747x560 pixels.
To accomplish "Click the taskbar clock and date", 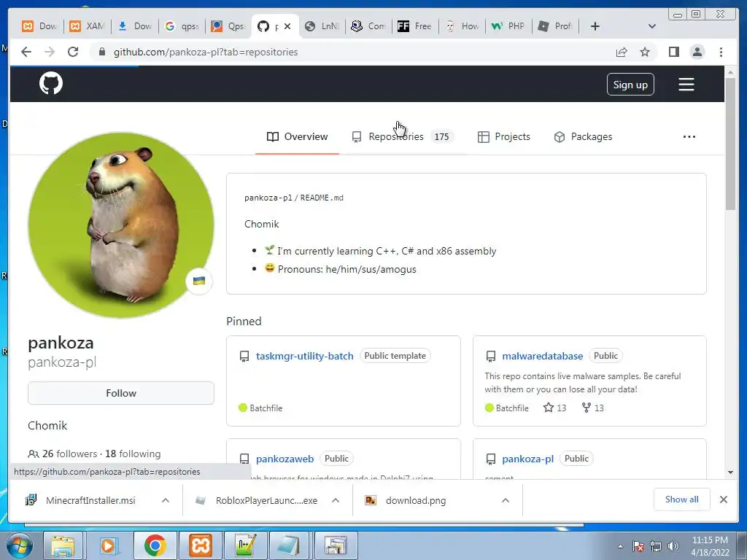I will click(x=710, y=546).
